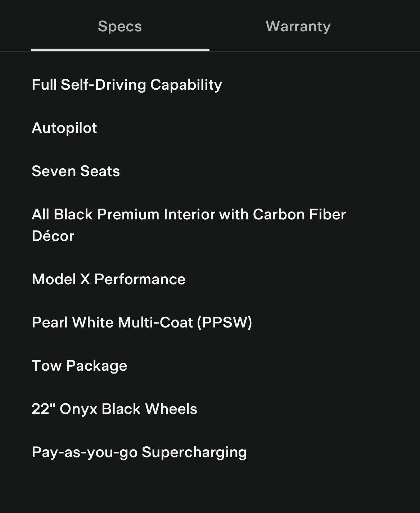Select the Pay-as-you-go Supercharging line

[x=139, y=452]
